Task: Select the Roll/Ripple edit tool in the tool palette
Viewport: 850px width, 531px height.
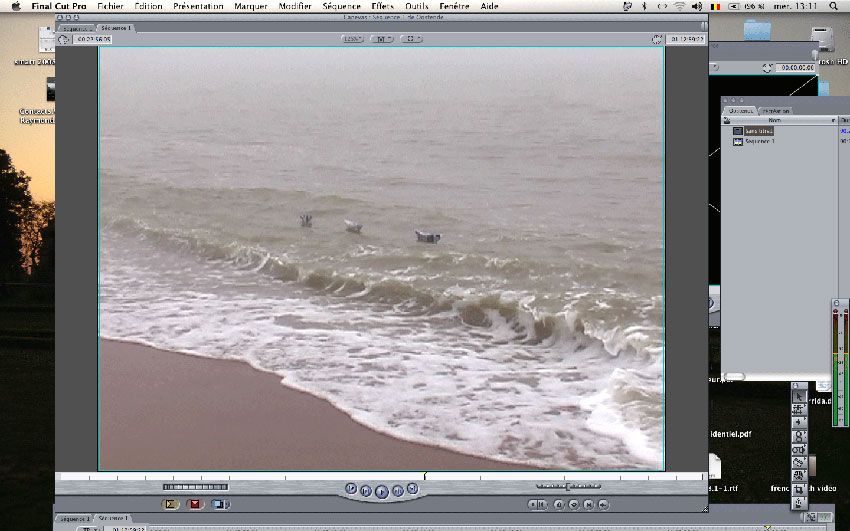Action: coord(799,436)
